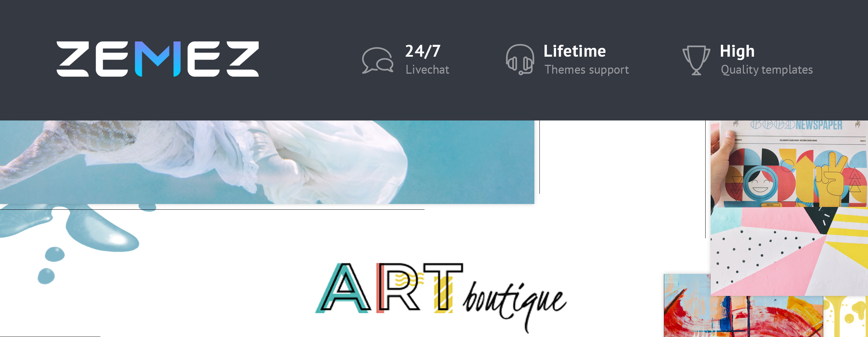Click the headset support icon
Image resolution: width=868 pixels, height=337 pixels.
point(520,59)
